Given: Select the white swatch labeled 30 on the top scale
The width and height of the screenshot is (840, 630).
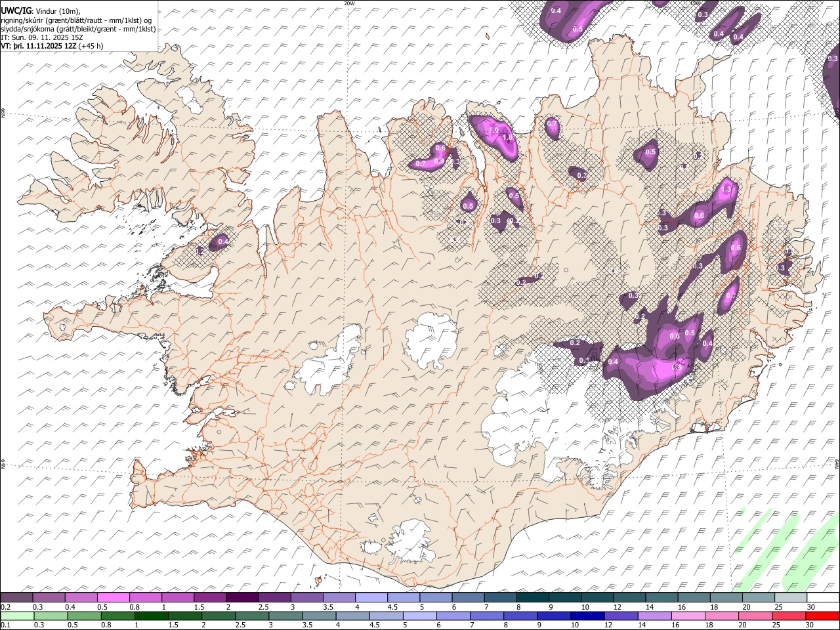Looking at the screenshot, I should tap(823, 598).
